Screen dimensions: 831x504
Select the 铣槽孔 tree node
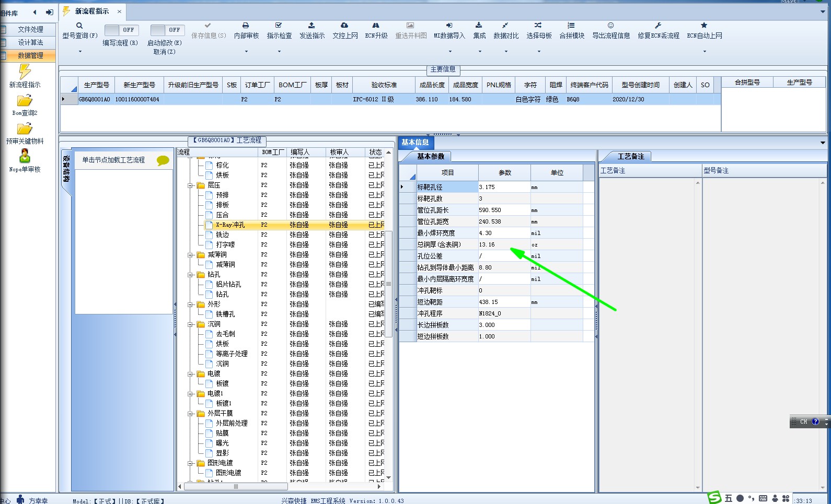pyautogui.click(x=225, y=314)
